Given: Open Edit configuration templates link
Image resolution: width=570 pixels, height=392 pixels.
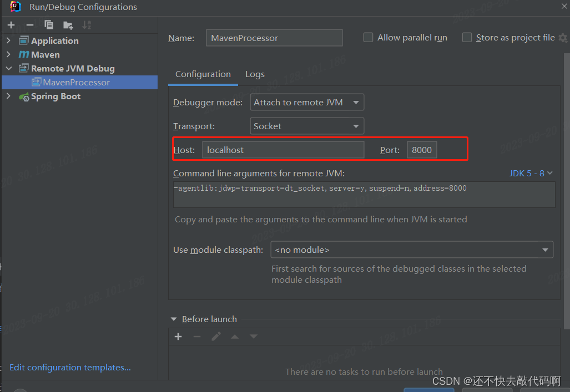Looking at the screenshot, I should click(70, 367).
